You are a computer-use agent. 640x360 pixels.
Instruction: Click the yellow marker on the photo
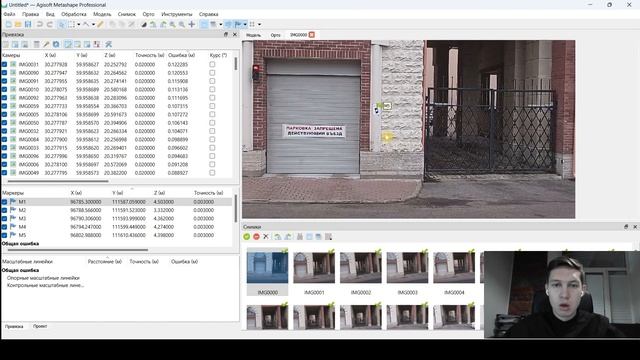(x=387, y=137)
